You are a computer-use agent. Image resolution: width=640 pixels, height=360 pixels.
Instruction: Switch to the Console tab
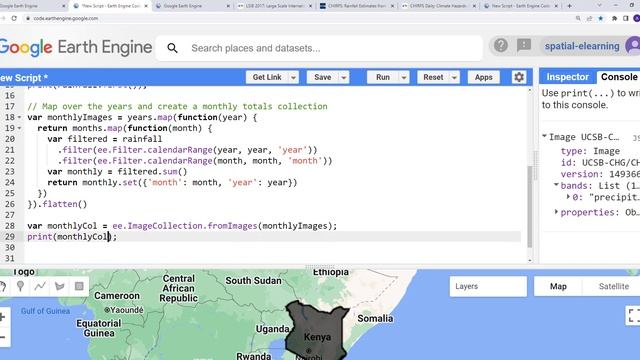619,77
